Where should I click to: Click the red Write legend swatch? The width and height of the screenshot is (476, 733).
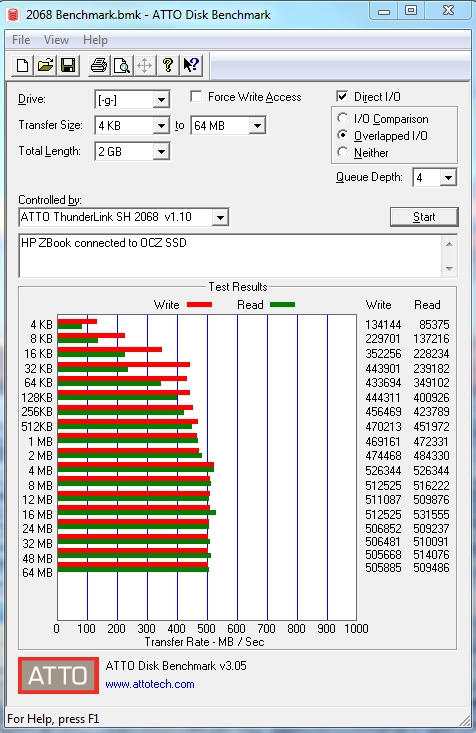click(x=199, y=305)
